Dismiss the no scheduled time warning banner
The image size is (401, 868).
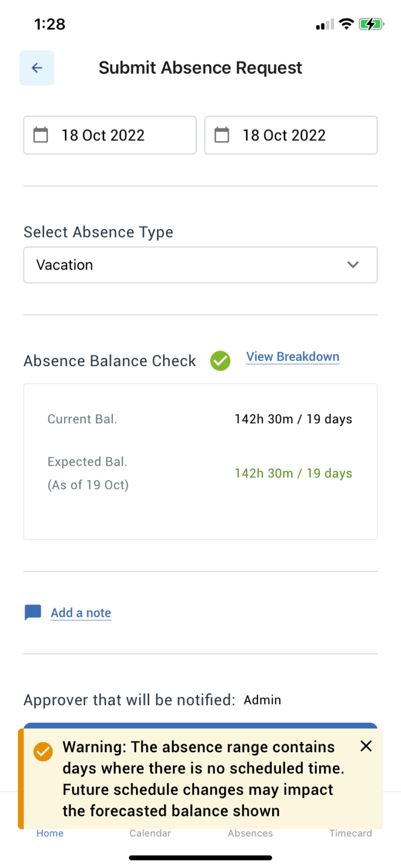[365, 746]
